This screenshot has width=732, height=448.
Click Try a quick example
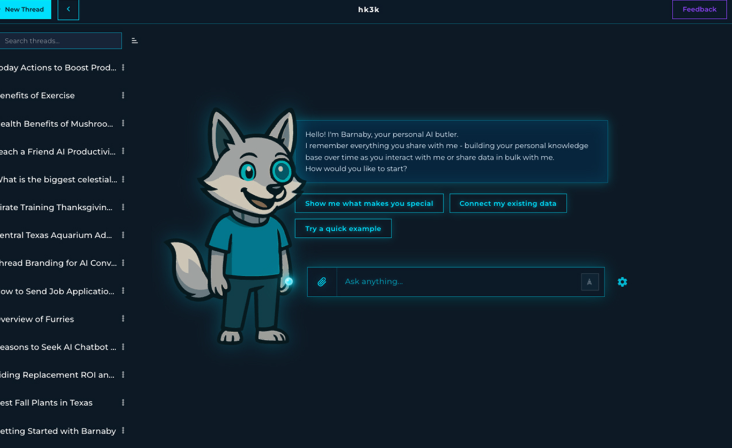343,229
